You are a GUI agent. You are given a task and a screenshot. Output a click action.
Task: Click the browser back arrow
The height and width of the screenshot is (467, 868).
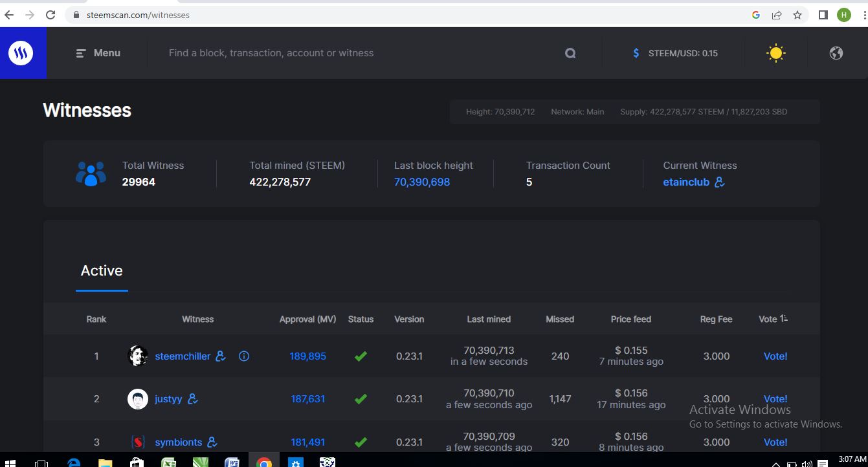click(9, 14)
